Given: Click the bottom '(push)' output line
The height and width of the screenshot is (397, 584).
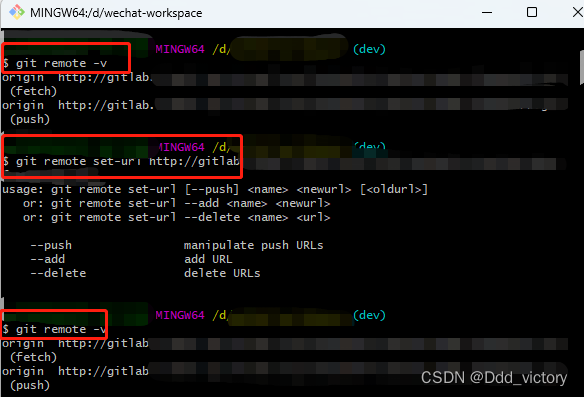Looking at the screenshot, I should 30,385.
